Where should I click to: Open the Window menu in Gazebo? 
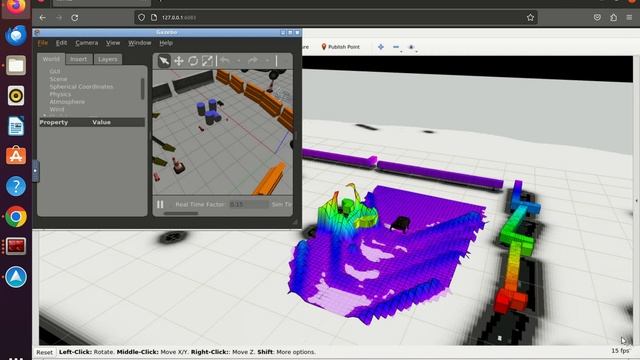pyautogui.click(x=140, y=43)
